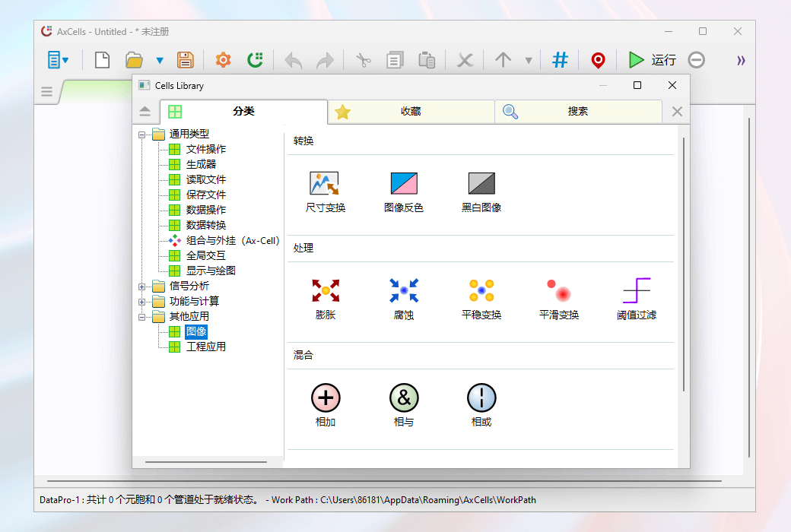Switch to the 收藏 favorites tab
The height and width of the screenshot is (532, 791).
411,111
